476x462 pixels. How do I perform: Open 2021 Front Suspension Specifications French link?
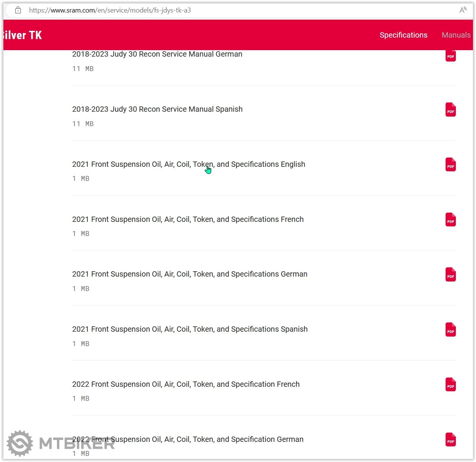tap(188, 219)
